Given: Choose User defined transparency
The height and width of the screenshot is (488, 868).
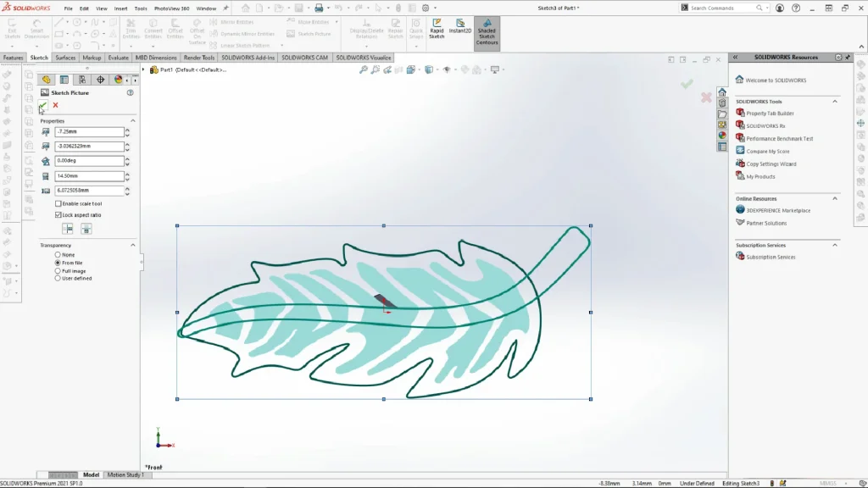Looking at the screenshot, I should pyautogui.click(x=58, y=278).
